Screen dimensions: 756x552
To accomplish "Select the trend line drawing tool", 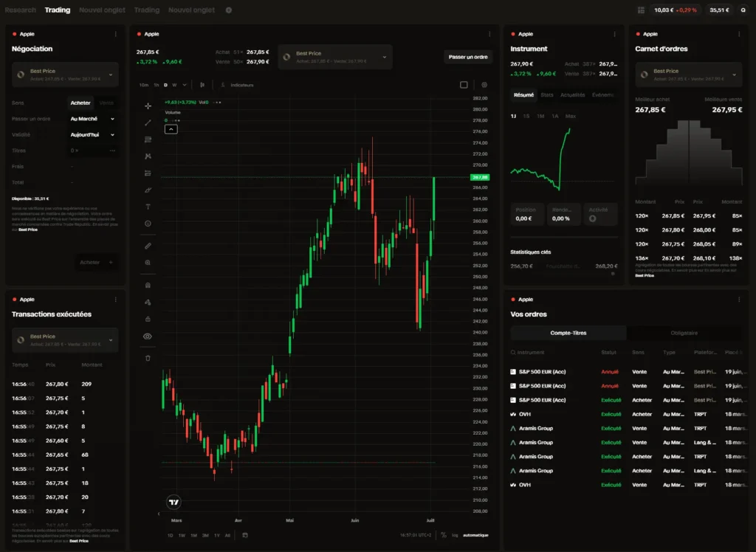I will pos(148,123).
